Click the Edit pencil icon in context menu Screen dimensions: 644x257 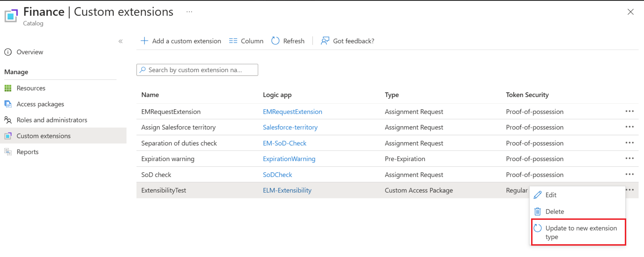tap(538, 195)
